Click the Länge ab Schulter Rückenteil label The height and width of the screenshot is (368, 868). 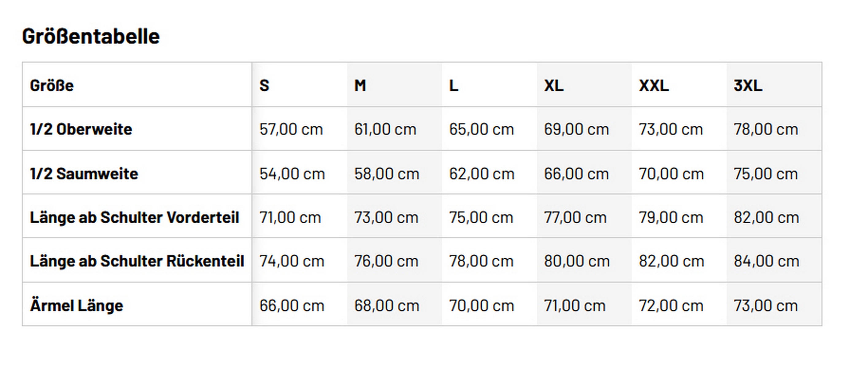(x=137, y=261)
